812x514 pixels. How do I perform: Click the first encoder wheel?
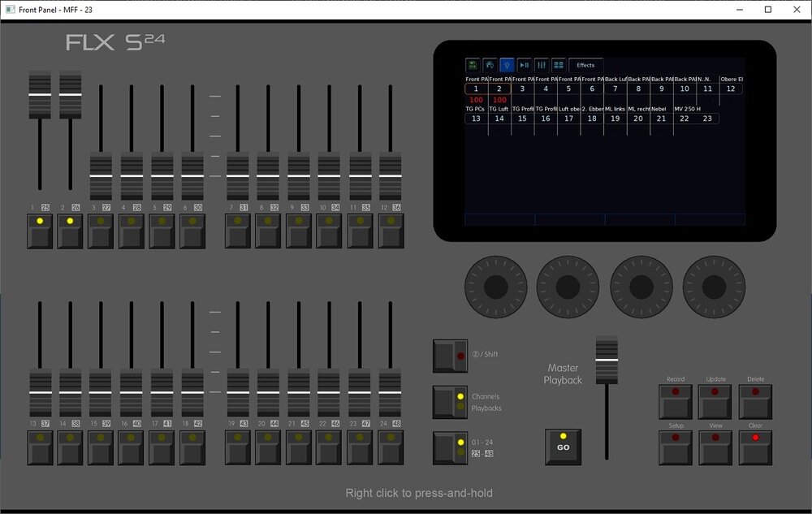coord(495,287)
